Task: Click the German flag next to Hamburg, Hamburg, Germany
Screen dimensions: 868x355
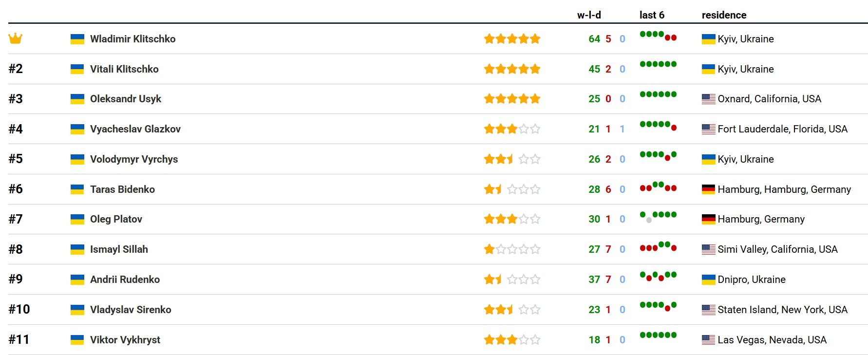Action: click(708, 189)
